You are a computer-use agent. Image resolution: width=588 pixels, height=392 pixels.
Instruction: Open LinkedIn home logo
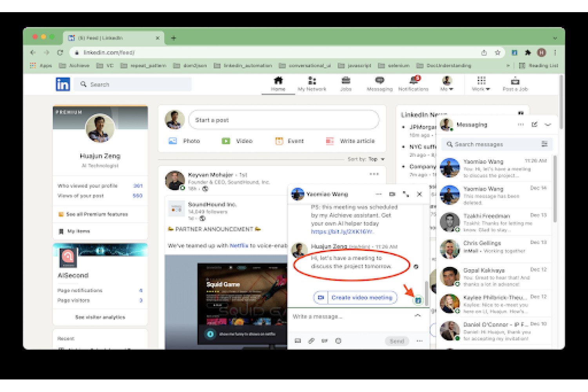pos(63,84)
